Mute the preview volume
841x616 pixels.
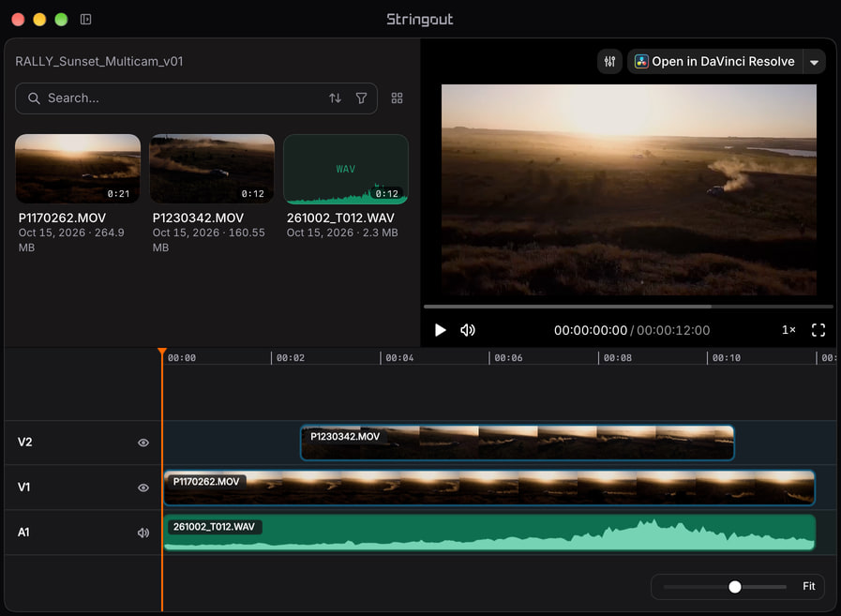tap(468, 330)
